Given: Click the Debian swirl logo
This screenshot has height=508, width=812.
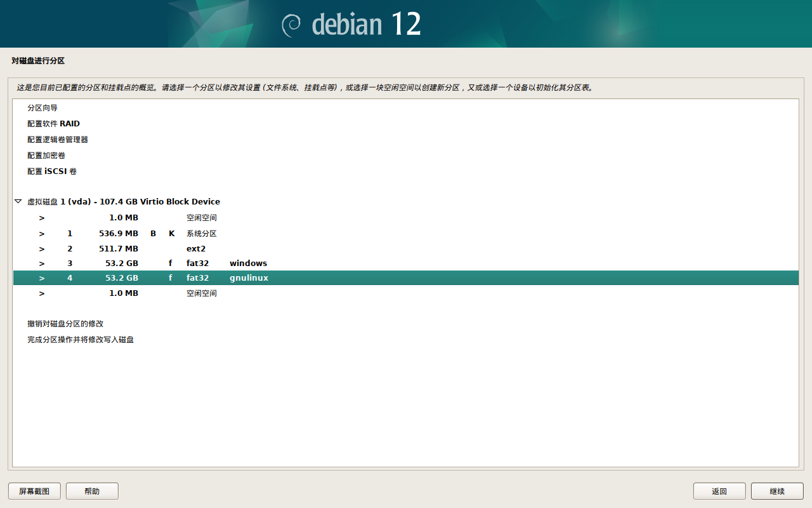Looking at the screenshot, I should [292, 25].
